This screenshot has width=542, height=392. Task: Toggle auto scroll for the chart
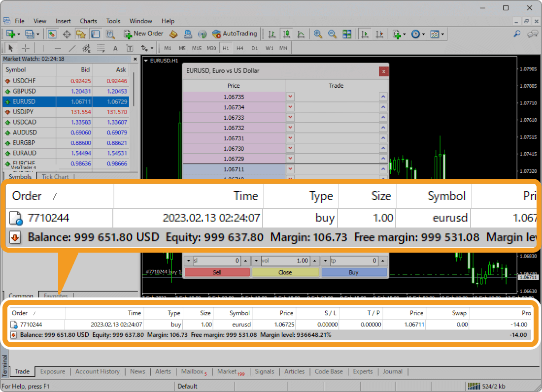point(365,33)
